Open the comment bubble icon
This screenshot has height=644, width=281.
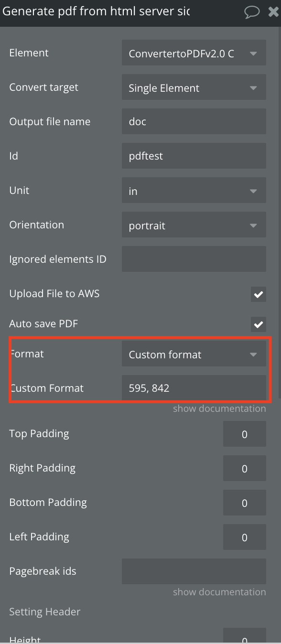pyautogui.click(x=252, y=12)
